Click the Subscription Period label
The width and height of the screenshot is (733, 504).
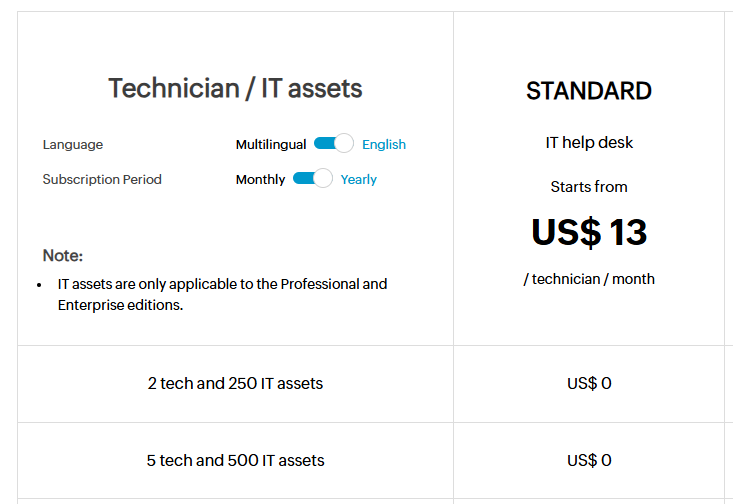coord(102,179)
